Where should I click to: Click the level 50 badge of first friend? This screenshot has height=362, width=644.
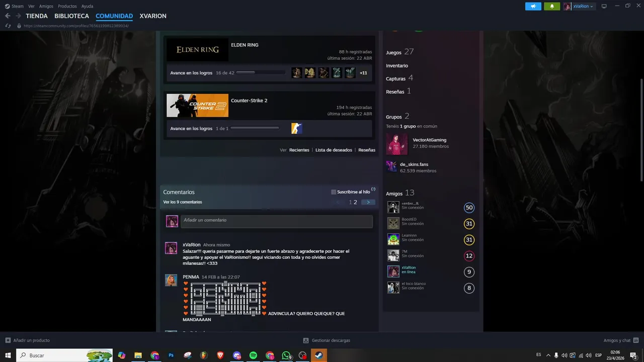(469, 208)
